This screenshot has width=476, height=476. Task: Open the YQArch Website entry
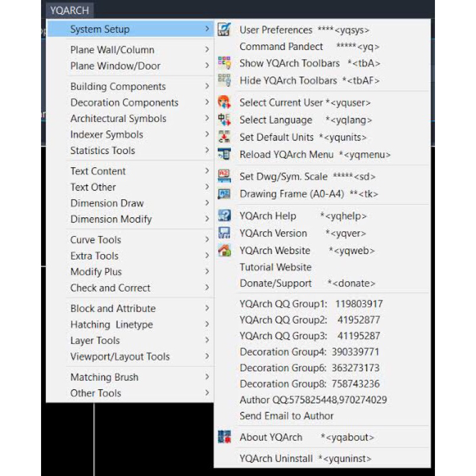pos(322,250)
